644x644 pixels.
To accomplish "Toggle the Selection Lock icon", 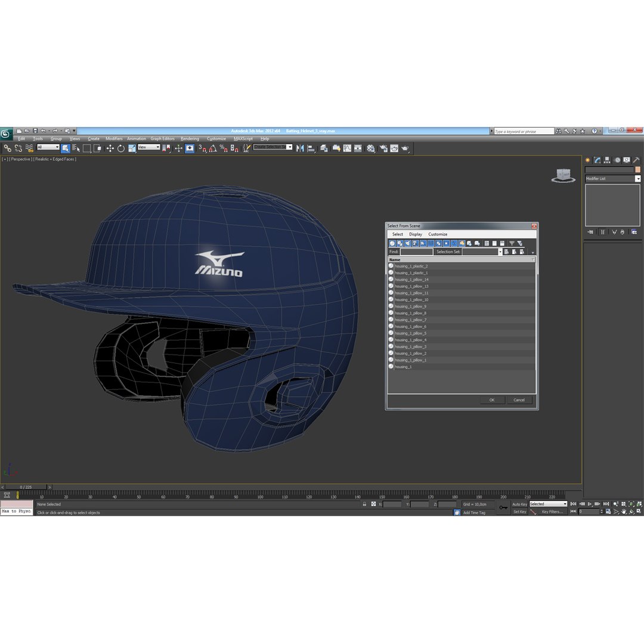I will [x=364, y=504].
